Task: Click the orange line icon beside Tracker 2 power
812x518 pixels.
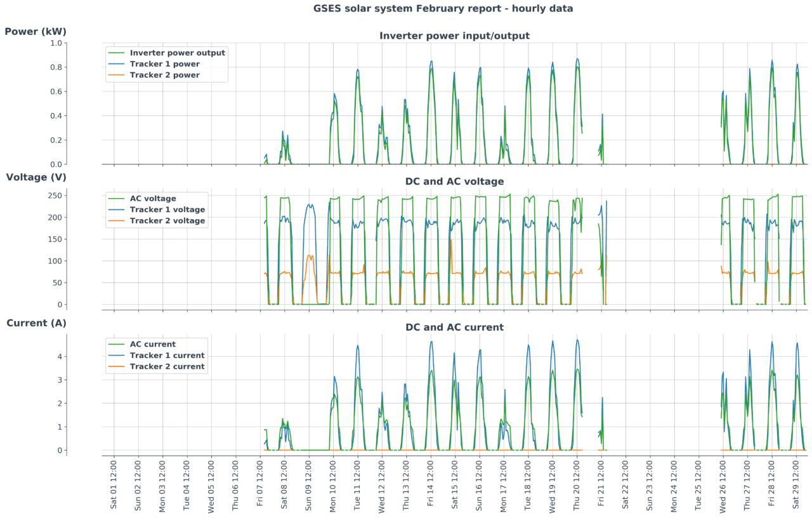Action: click(116, 74)
